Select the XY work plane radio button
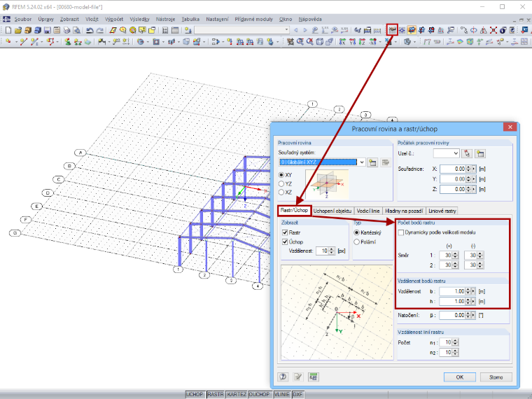 click(281, 175)
